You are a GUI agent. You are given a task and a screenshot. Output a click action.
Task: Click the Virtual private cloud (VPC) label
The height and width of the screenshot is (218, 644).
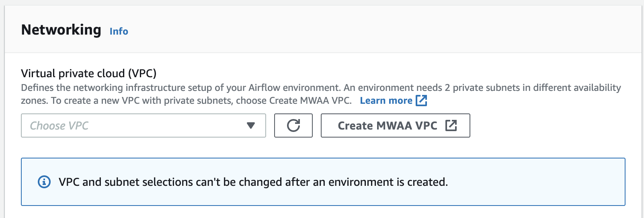click(88, 73)
